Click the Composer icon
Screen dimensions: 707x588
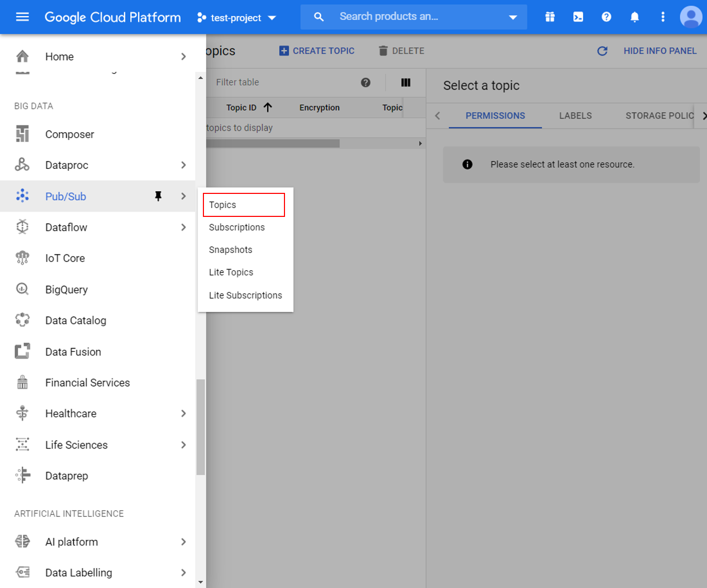tap(22, 134)
